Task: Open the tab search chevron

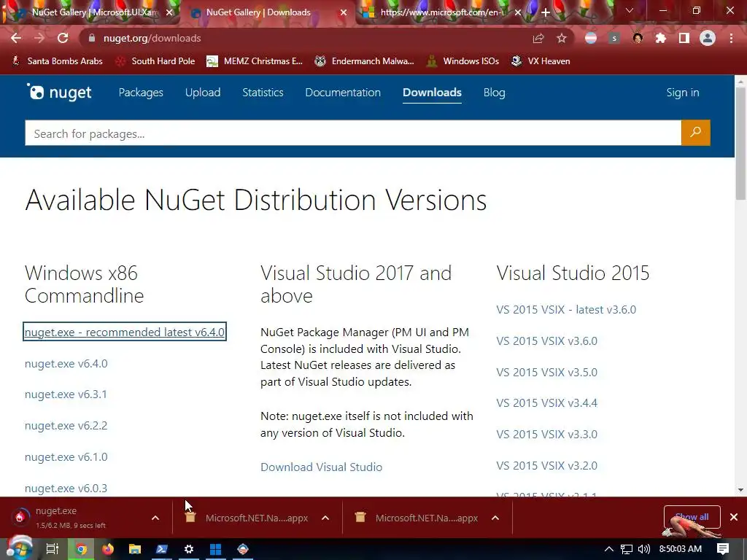Action: (x=630, y=10)
